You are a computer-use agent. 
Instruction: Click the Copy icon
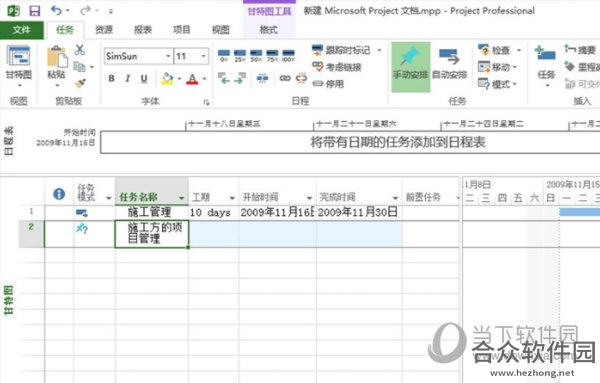[79, 67]
